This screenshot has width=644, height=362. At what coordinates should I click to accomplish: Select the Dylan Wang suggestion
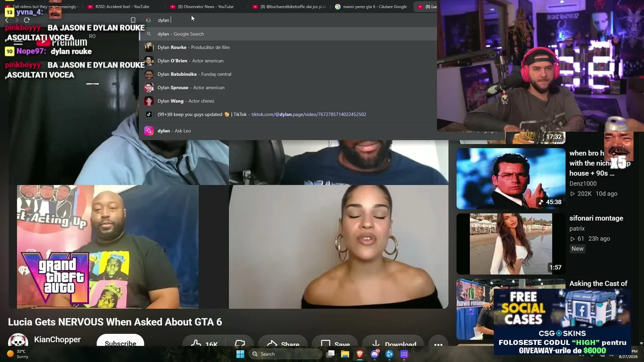point(288,101)
